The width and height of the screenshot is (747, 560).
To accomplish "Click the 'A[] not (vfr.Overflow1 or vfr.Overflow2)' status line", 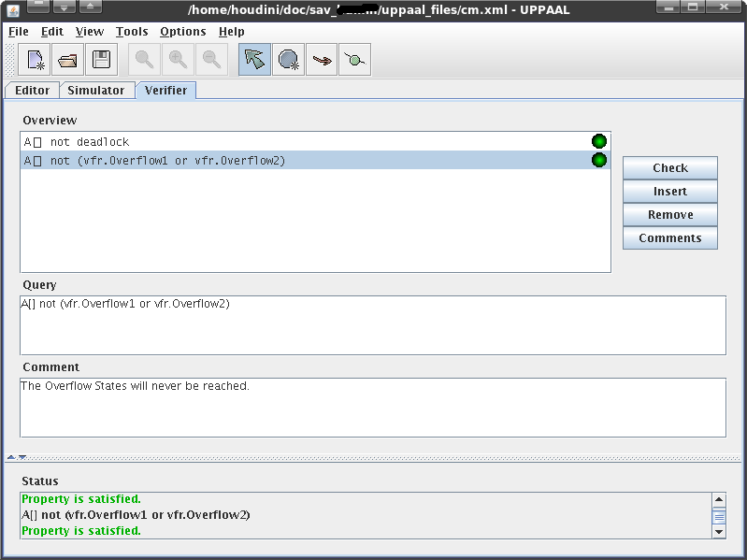I will (x=136, y=515).
